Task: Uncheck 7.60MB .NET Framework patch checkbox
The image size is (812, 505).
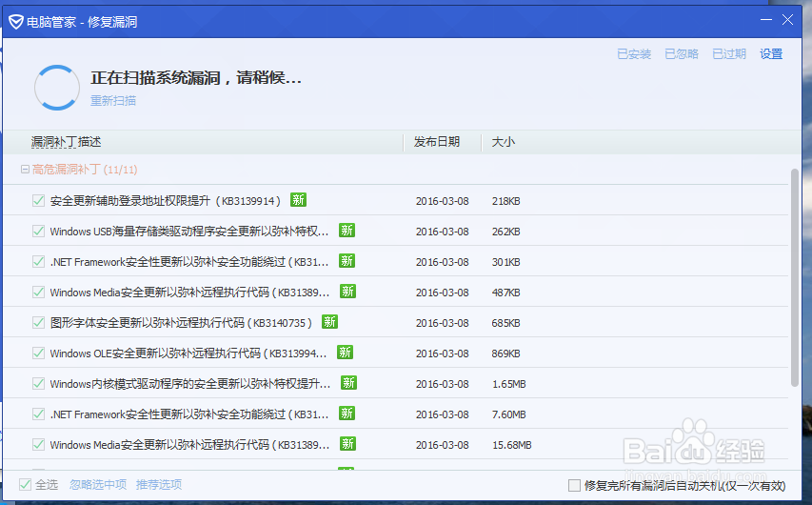Action: click(38, 414)
